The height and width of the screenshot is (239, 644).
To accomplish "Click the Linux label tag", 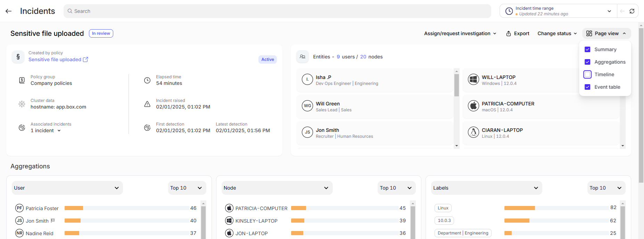I will click(443, 208).
